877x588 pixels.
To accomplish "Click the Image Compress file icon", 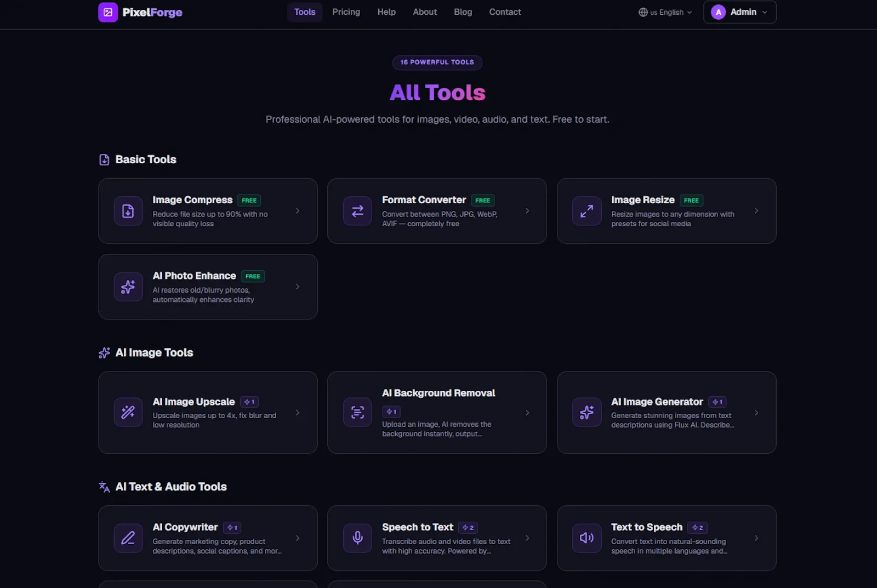I will [x=128, y=211].
